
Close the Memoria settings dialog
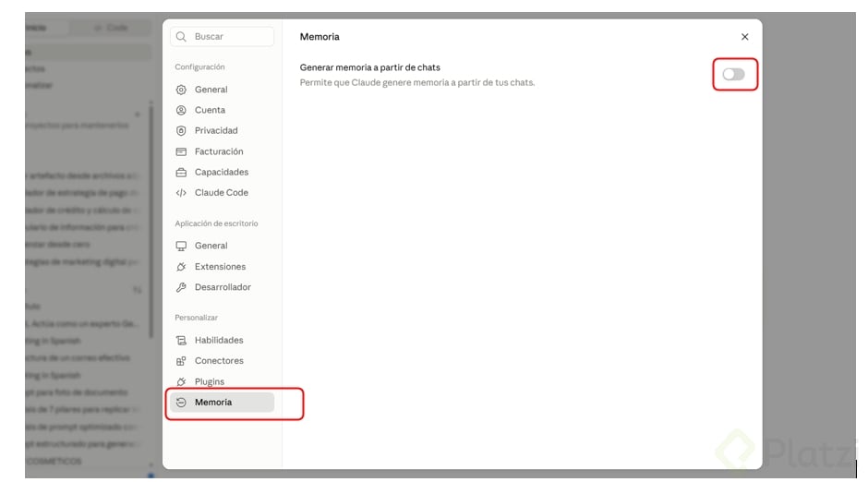pos(744,37)
